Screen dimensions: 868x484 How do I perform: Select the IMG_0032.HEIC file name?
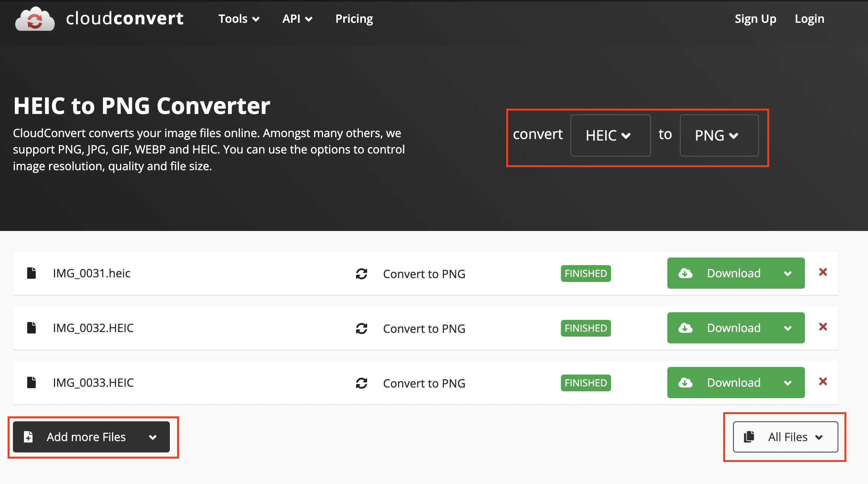click(93, 328)
